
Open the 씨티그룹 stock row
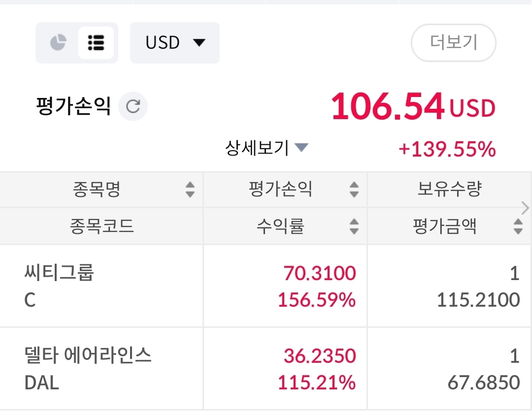59,272
